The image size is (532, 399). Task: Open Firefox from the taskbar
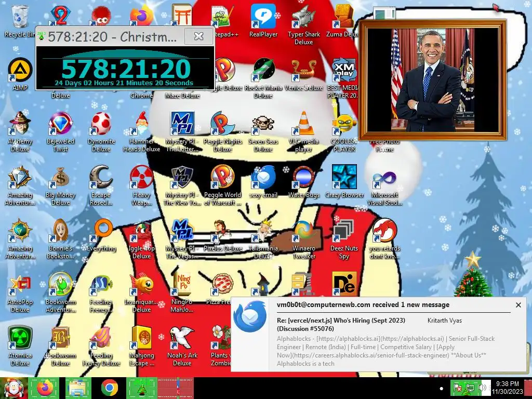click(x=45, y=388)
